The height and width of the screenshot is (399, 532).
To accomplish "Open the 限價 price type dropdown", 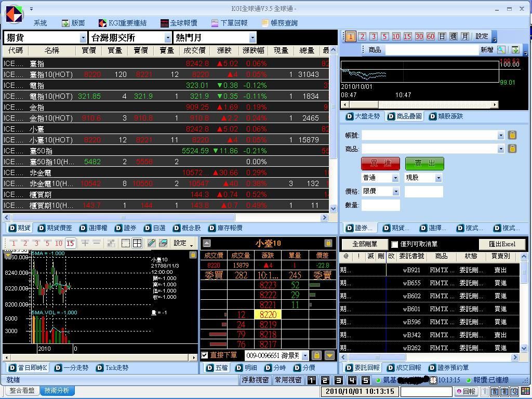I will click(x=395, y=191).
